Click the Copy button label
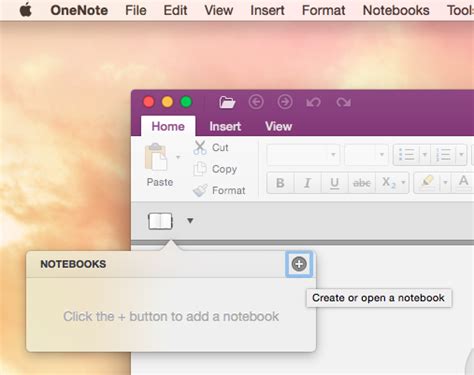The image size is (474, 375). (224, 169)
